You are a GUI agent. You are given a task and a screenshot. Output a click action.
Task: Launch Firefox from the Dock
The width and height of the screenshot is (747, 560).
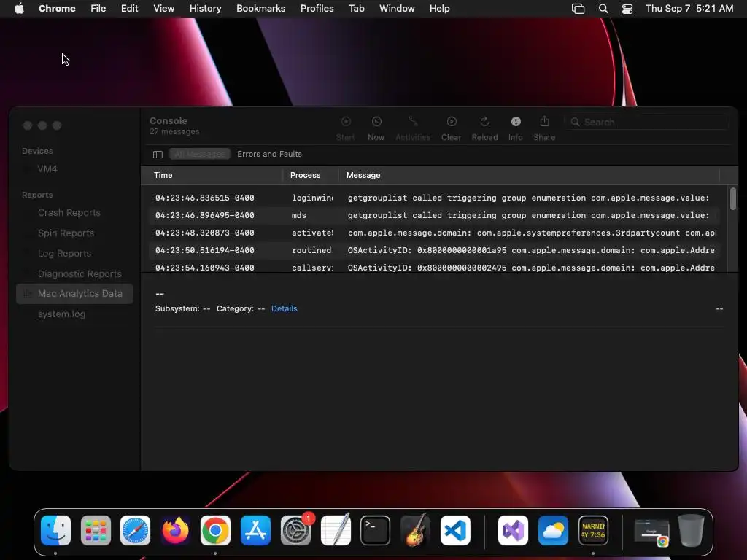(x=175, y=530)
